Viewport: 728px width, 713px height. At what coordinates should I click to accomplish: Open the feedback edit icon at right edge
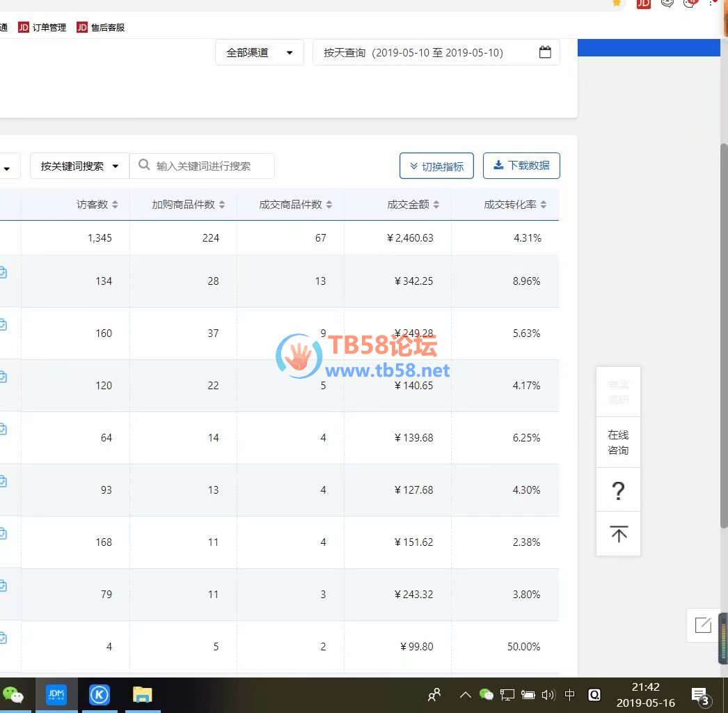click(703, 625)
